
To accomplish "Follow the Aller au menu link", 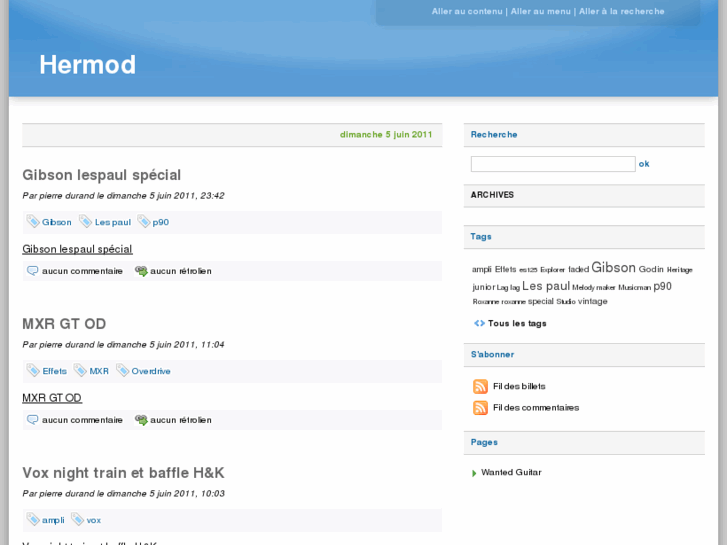I will [x=541, y=11].
